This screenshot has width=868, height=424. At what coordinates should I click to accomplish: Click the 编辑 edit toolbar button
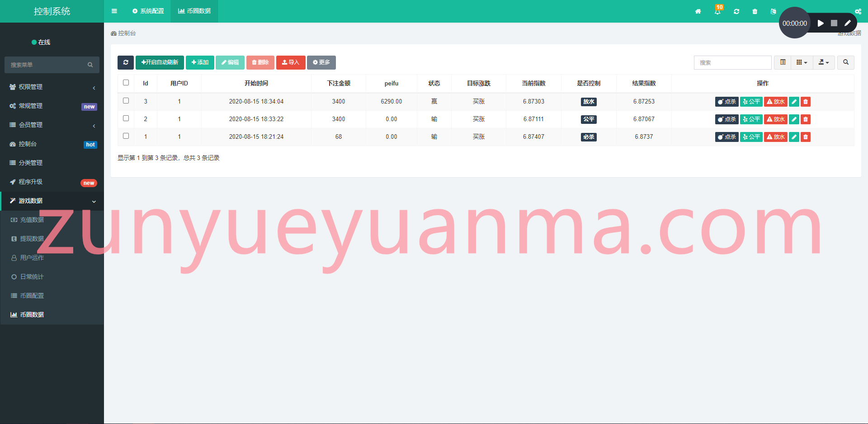click(230, 62)
